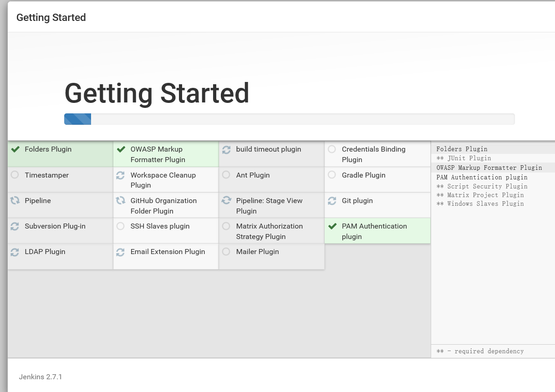Click the Credentials Binding Plugin label
The image size is (555, 392).
tap(373, 154)
